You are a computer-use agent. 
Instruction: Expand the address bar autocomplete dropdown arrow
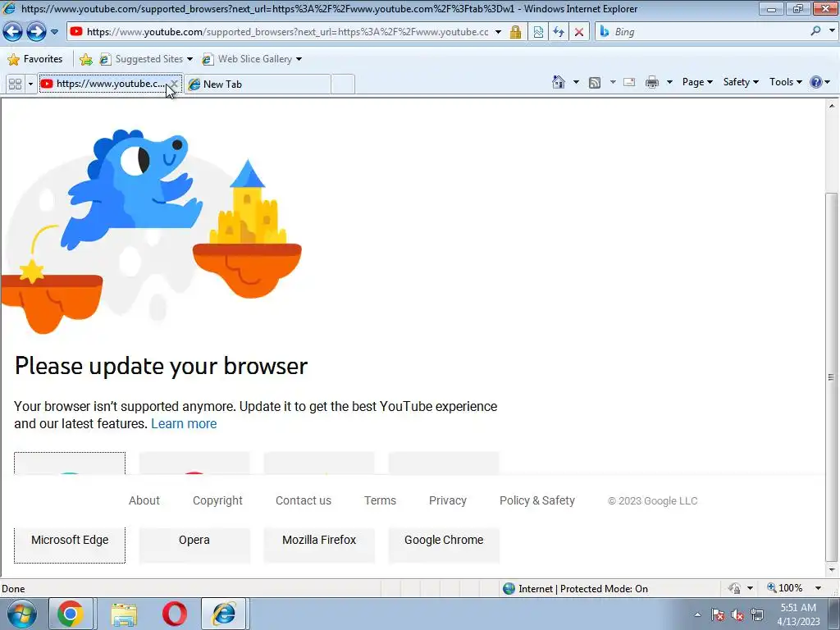[x=498, y=32]
